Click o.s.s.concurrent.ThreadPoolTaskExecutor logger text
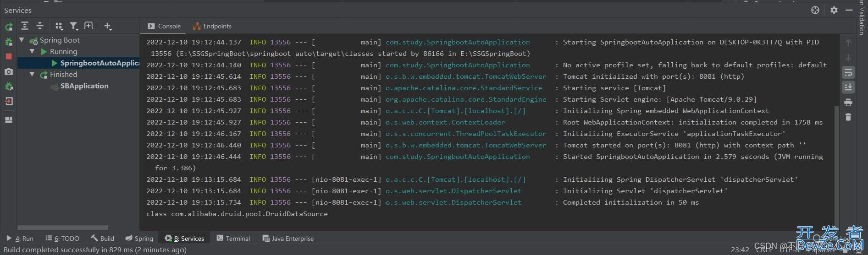The height and width of the screenshot is (255, 868). pyautogui.click(x=466, y=134)
